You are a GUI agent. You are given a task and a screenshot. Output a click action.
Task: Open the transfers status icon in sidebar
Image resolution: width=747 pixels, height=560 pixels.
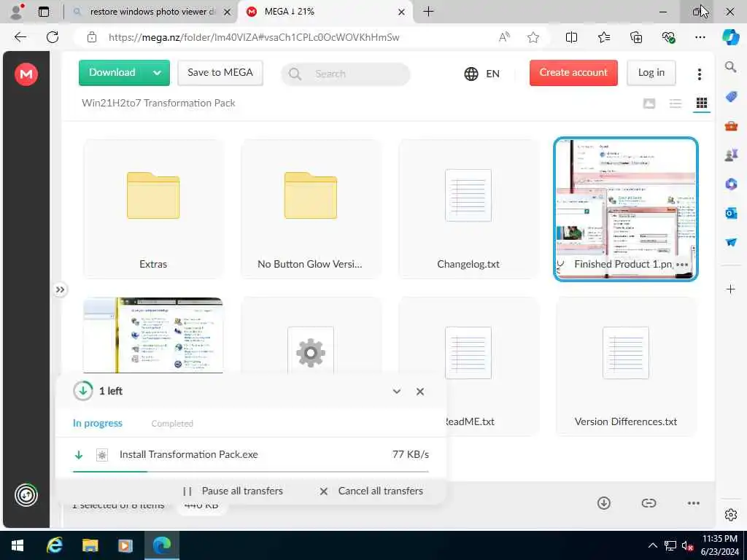(26, 495)
